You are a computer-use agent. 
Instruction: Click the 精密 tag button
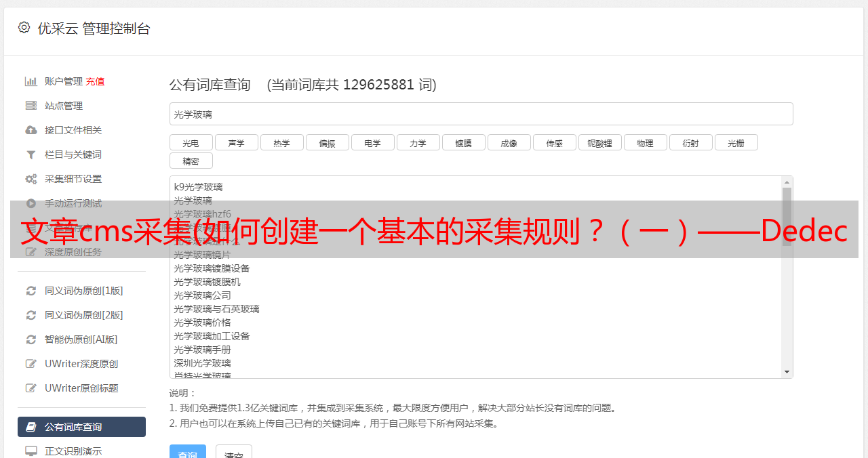pos(191,161)
